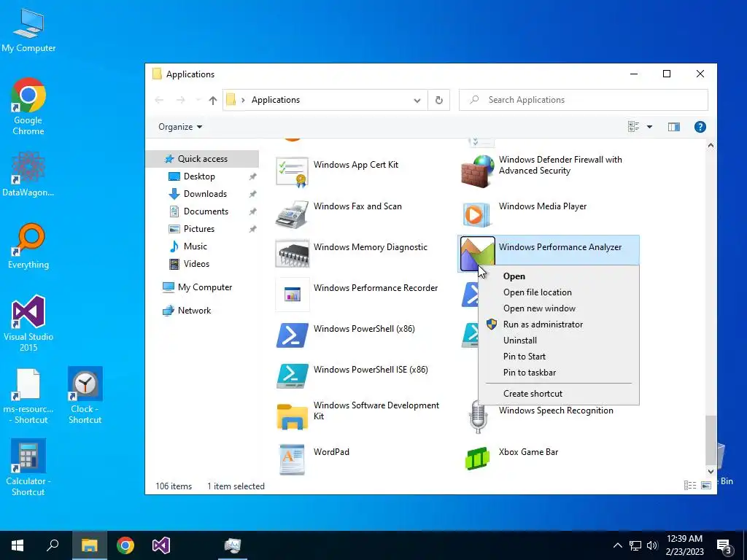Open the volume control in tray
This screenshot has height=560, width=747.
(652, 545)
